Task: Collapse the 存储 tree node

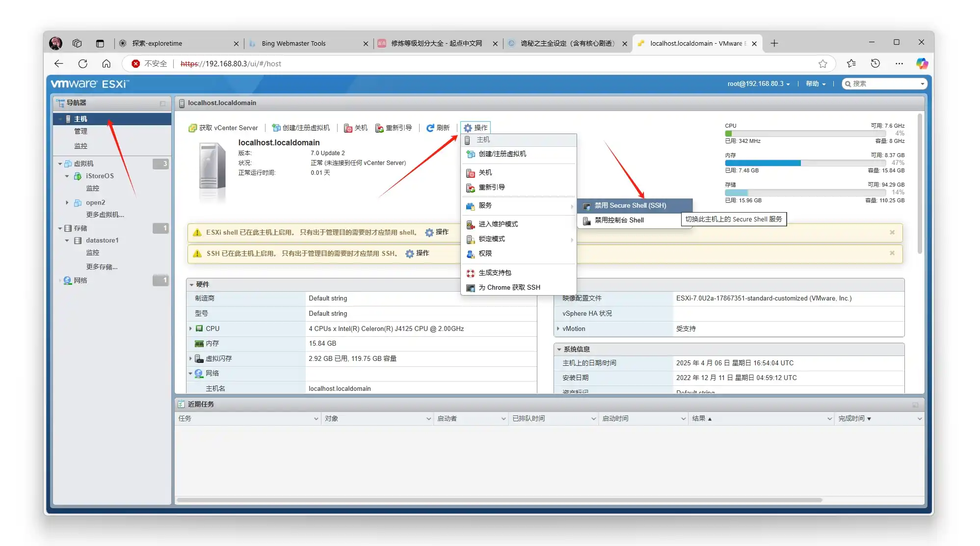Action: (x=60, y=228)
